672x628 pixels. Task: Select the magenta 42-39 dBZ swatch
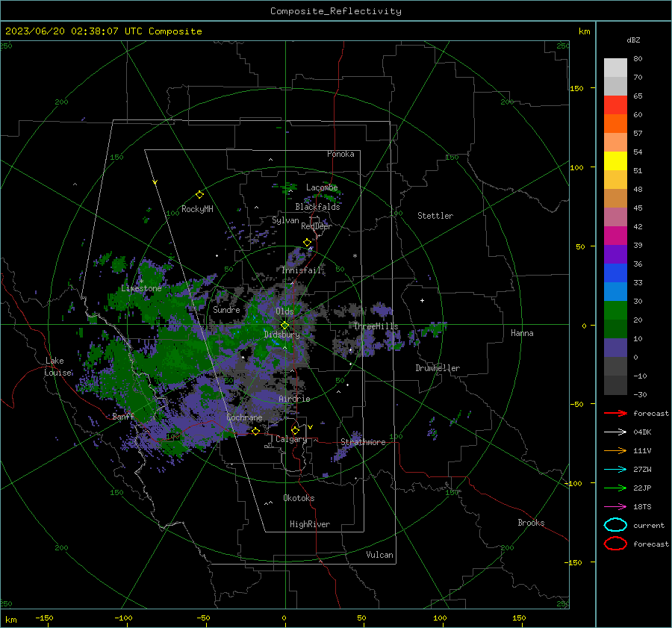(615, 236)
